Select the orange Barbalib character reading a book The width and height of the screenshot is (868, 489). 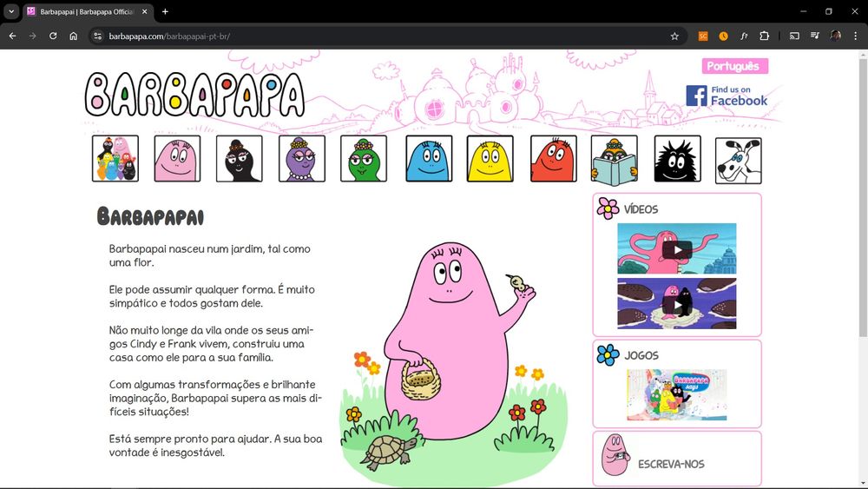[x=614, y=161]
